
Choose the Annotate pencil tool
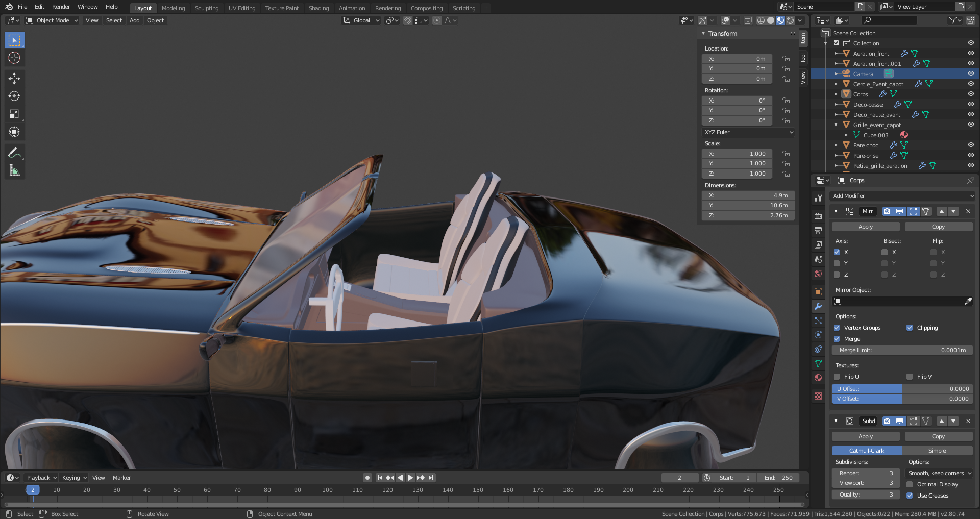(x=14, y=153)
